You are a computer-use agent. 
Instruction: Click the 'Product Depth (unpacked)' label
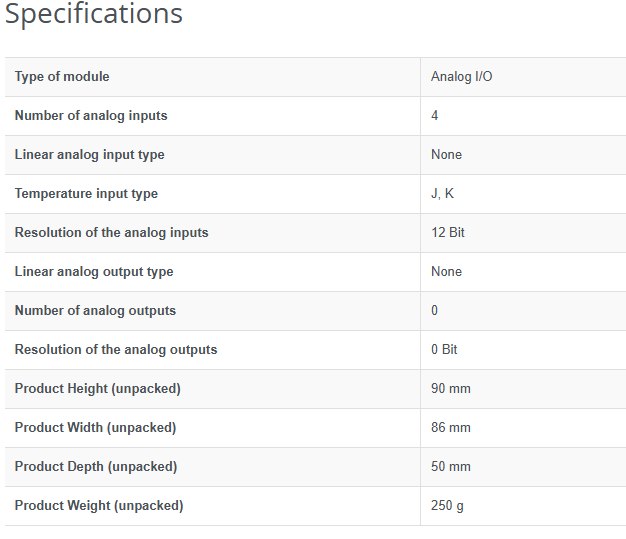96,467
